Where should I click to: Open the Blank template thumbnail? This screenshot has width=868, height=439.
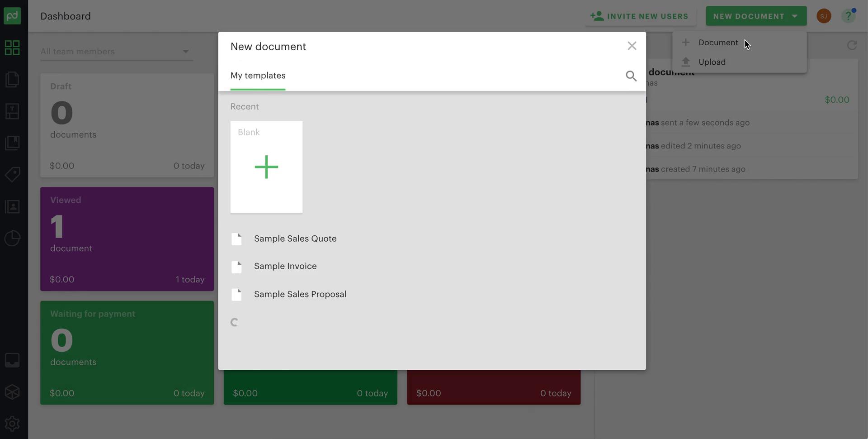[x=266, y=167]
